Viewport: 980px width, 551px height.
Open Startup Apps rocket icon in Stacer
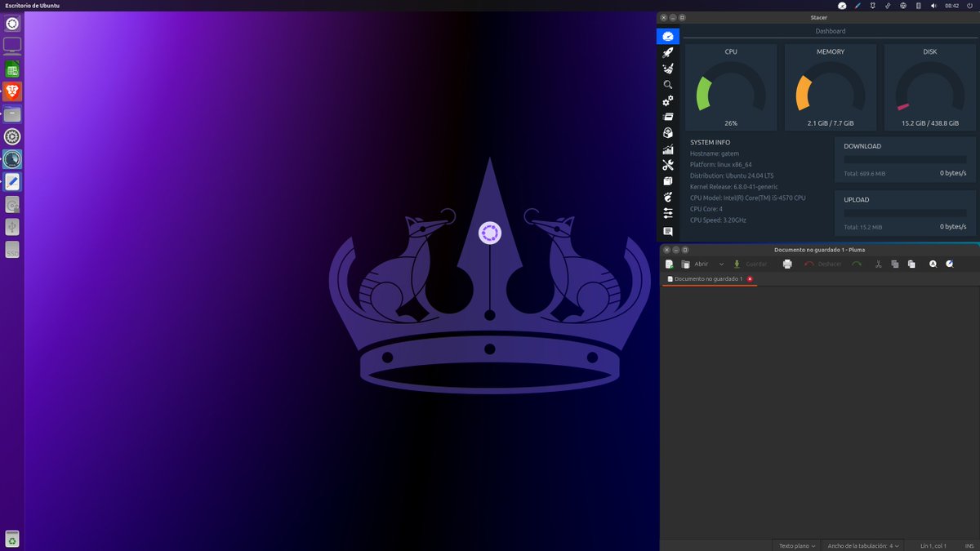(668, 52)
